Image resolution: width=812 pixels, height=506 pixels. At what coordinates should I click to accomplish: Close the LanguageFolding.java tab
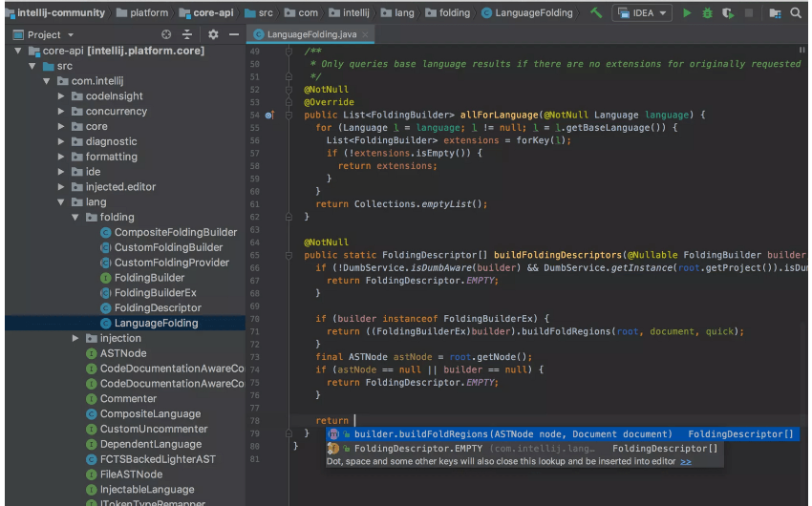pyautogui.click(x=366, y=34)
